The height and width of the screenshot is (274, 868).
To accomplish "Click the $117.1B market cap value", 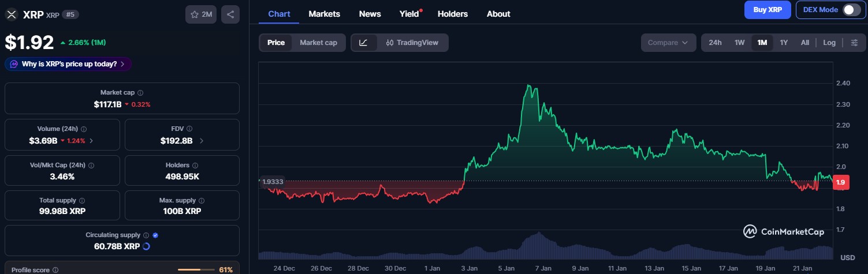I will [108, 104].
